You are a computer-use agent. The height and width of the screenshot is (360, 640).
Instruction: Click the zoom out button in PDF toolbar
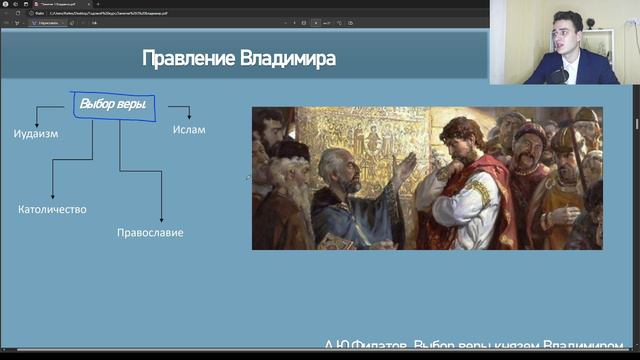click(x=285, y=23)
